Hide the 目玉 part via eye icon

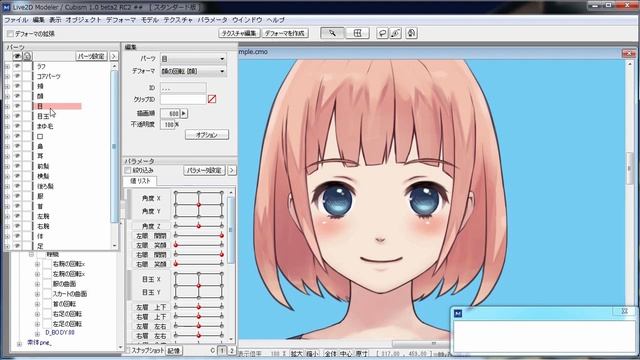pyautogui.click(x=17, y=116)
